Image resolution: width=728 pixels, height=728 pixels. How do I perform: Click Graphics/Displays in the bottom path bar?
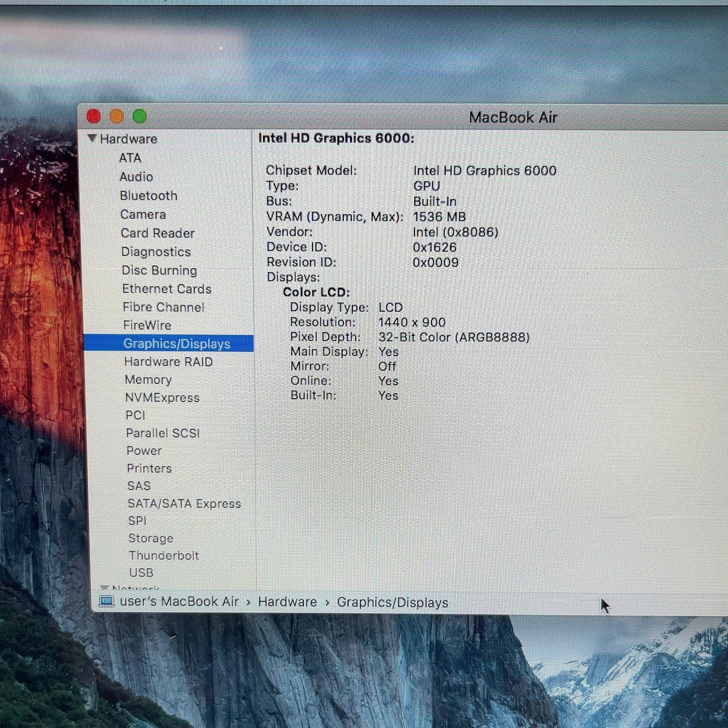point(393,602)
